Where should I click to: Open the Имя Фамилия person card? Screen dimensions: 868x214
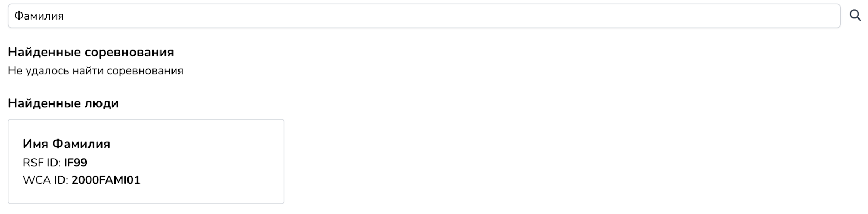[146, 161]
